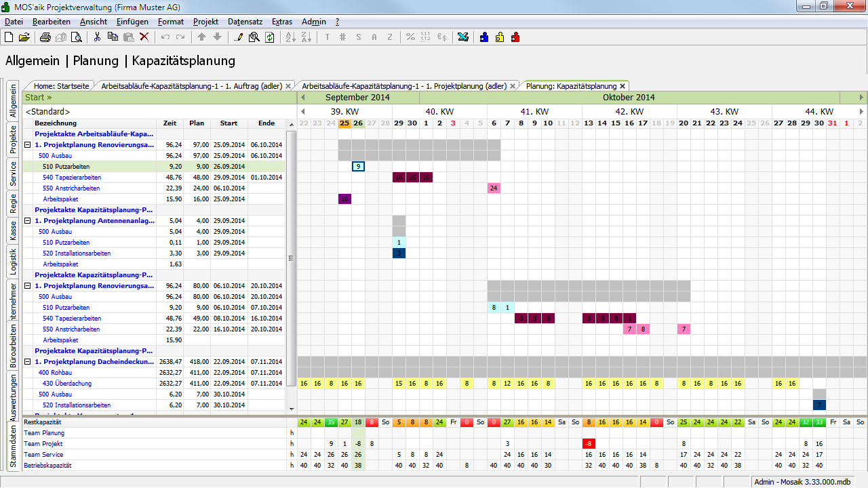Open the Projekt menu
The height and width of the screenshot is (488, 868).
[205, 22]
